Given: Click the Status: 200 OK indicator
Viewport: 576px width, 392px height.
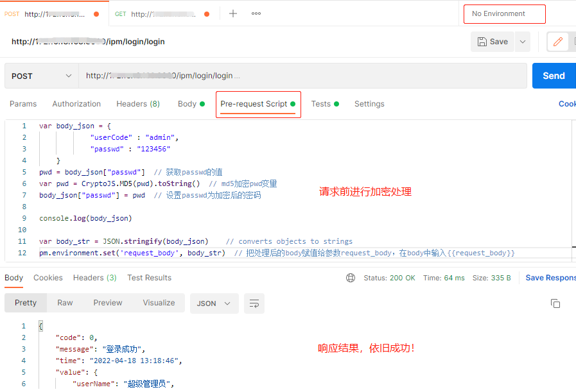Looking at the screenshot, I should pyautogui.click(x=389, y=278).
